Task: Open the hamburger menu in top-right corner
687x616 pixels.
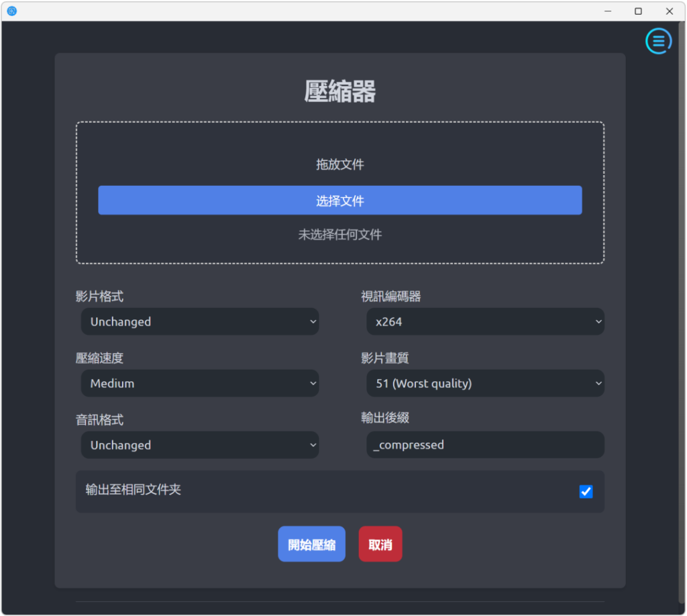Action: pyautogui.click(x=658, y=41)
